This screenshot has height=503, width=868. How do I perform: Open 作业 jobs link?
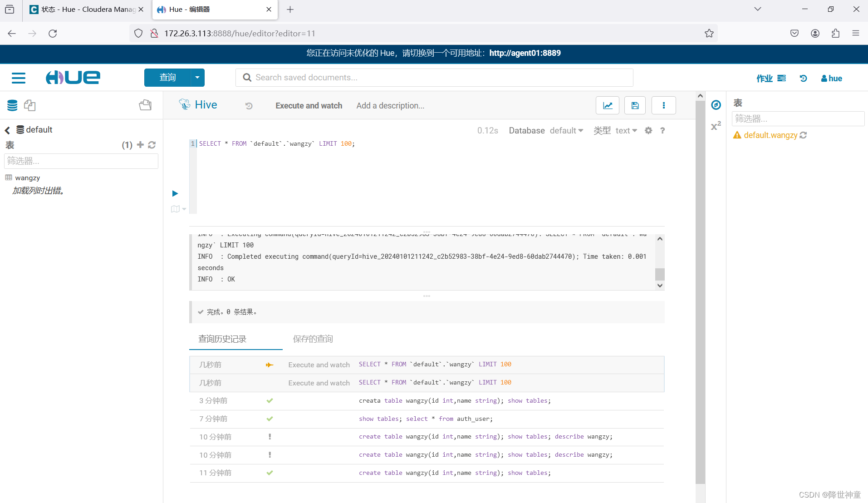[771, 78]
